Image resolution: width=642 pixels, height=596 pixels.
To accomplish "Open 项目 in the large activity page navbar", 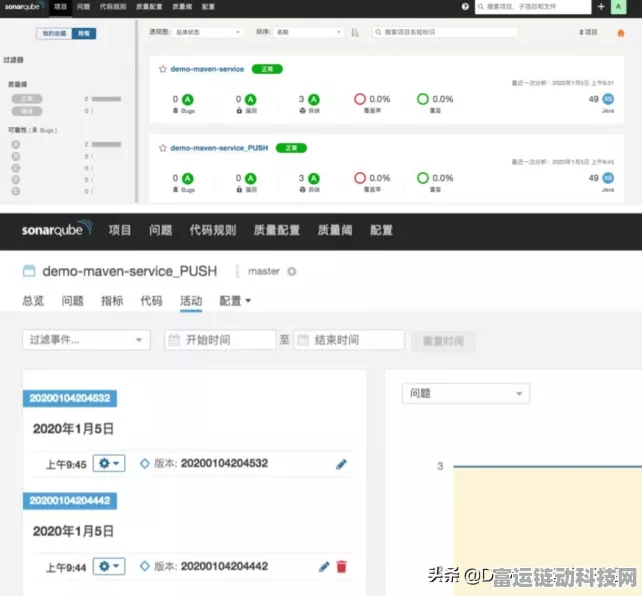I will (120, 230).
